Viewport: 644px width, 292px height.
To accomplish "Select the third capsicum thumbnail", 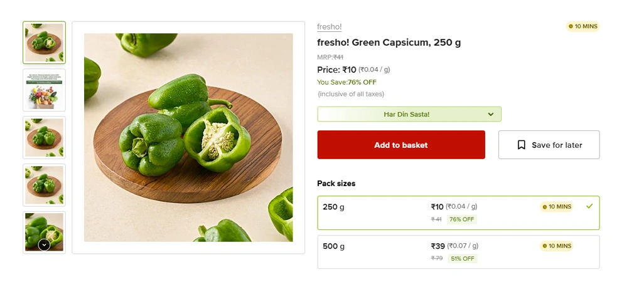I will (x=44, y=137).
